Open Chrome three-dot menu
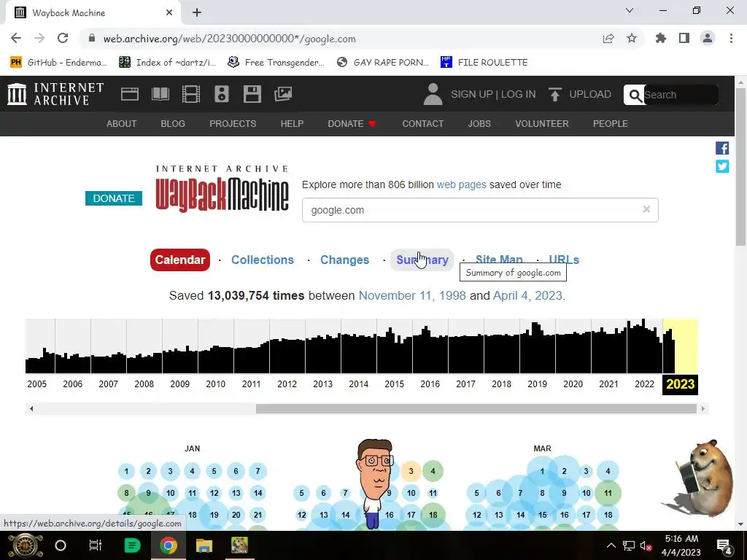 click(x=731, y=38)
